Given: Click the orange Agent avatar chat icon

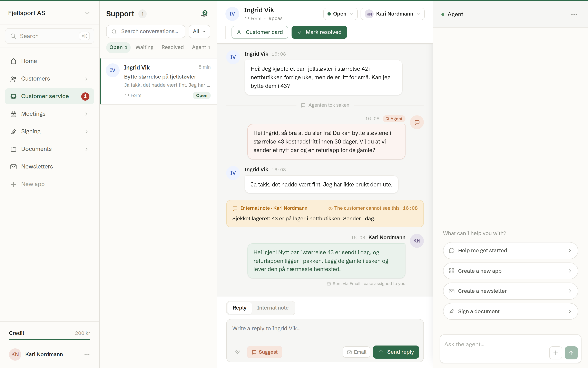Looking at the screenshot, I should pyautogui.click(x=417, y=122).
